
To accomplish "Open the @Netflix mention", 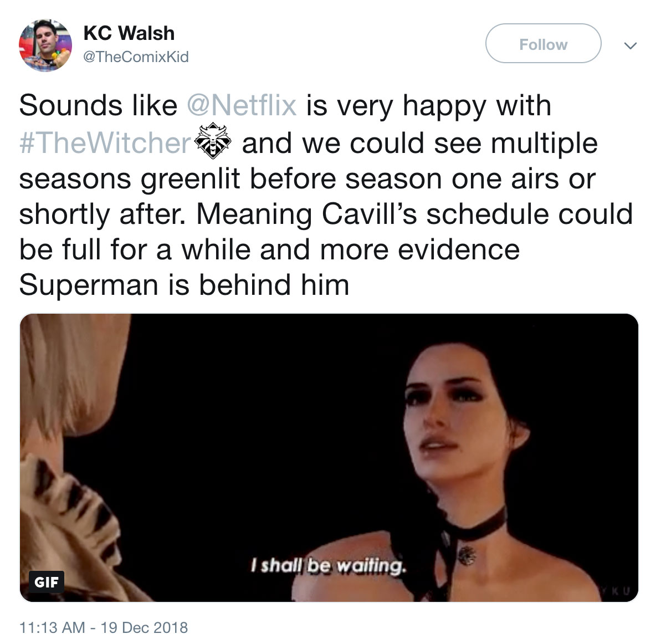I will (x=242, y=105).
